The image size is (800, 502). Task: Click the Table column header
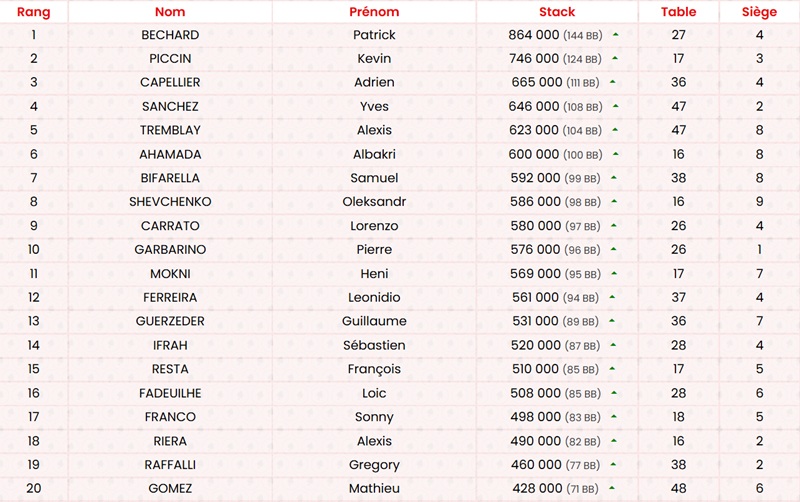pos(678,12)
